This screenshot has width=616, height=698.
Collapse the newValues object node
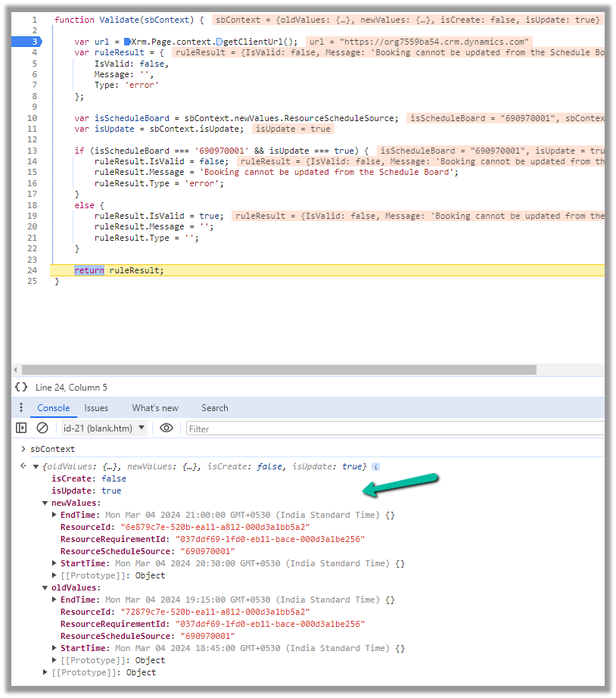click(45, 503)
